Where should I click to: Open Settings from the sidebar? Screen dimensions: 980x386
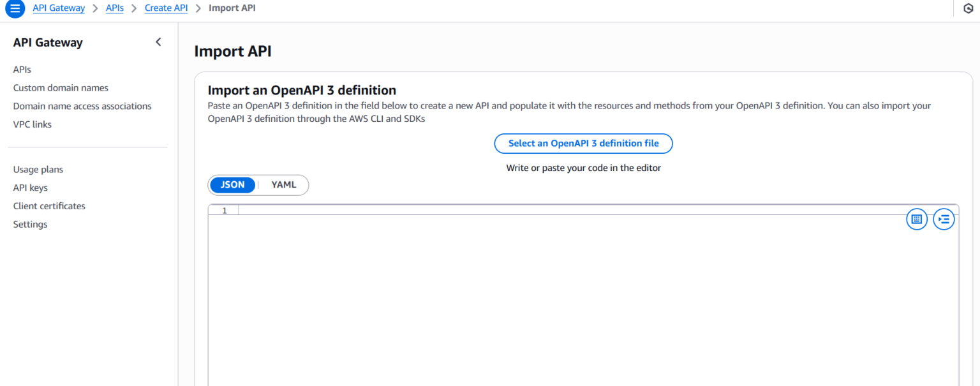pos(30,224)
